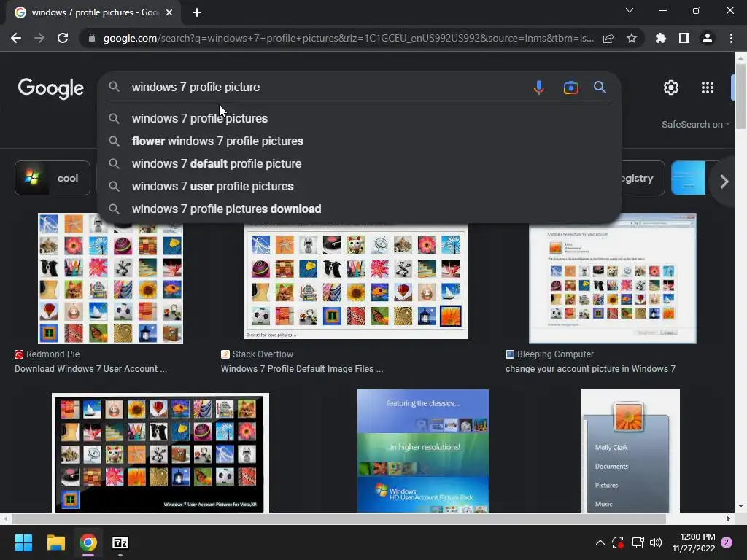
Task: Reload the page with the refresh icon
Action: [63, 38]
